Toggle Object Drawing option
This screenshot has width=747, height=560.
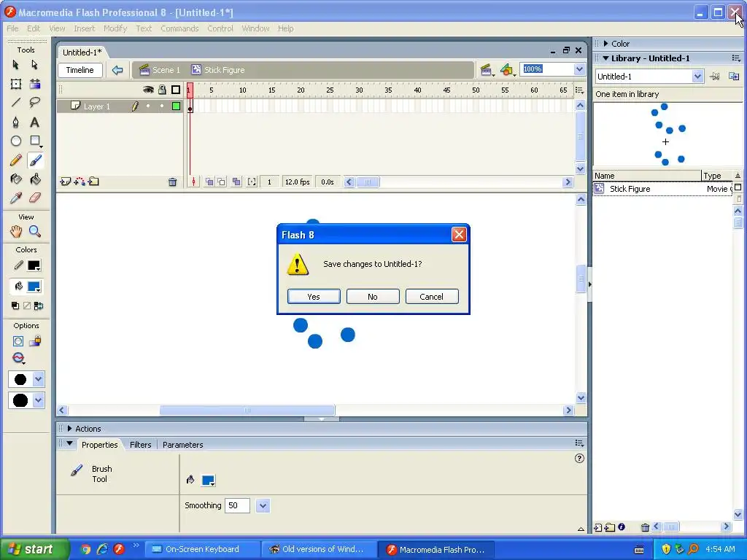tap(18, 341)
